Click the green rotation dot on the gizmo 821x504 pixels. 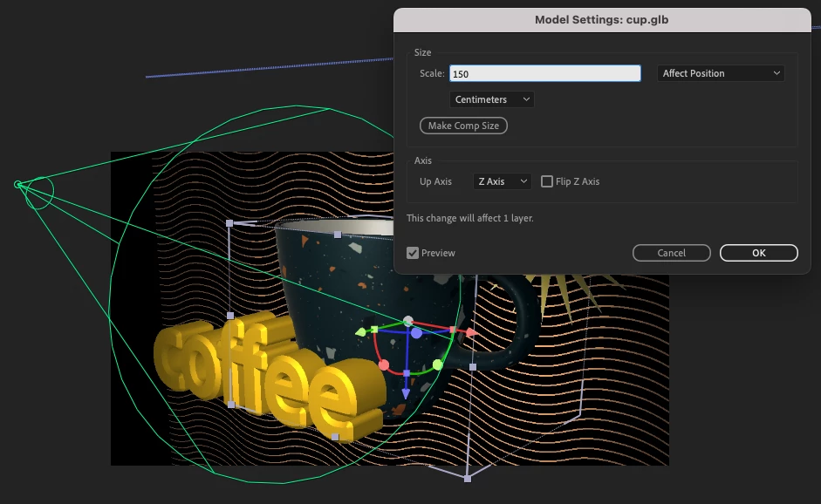pyautogui.click(x=438, y=364)
